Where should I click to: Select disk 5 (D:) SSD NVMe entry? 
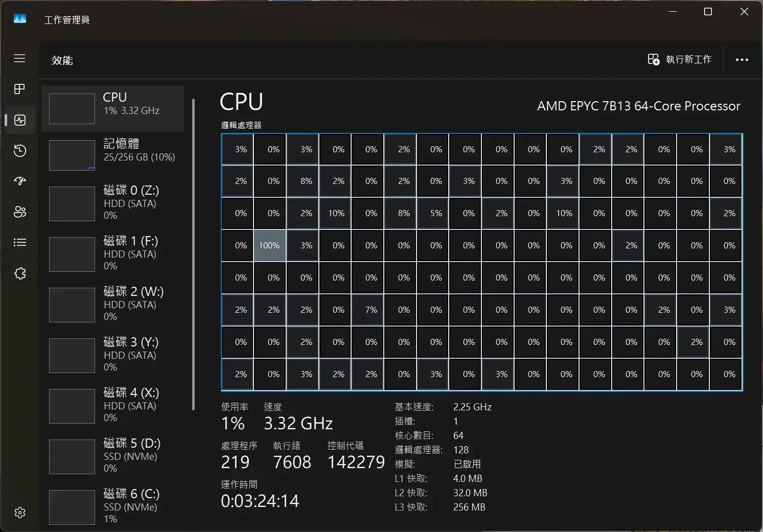113,456
